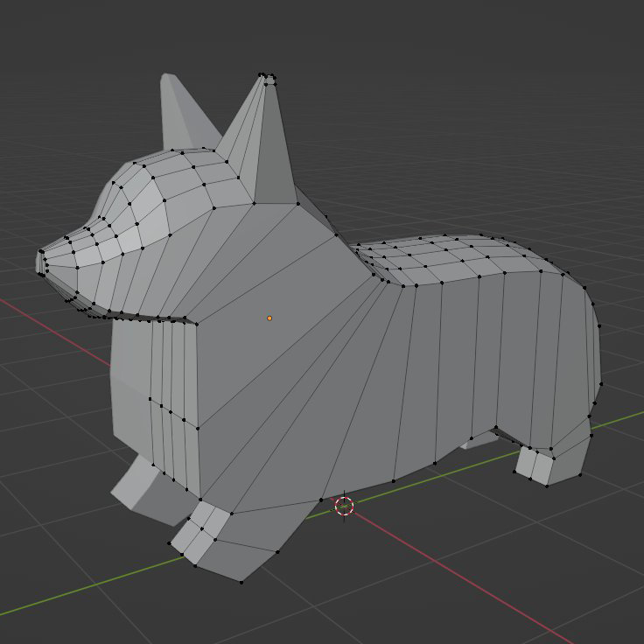Select the near rear paw of the corgi
Screen dimensions: 644x644
pos(538,464)
